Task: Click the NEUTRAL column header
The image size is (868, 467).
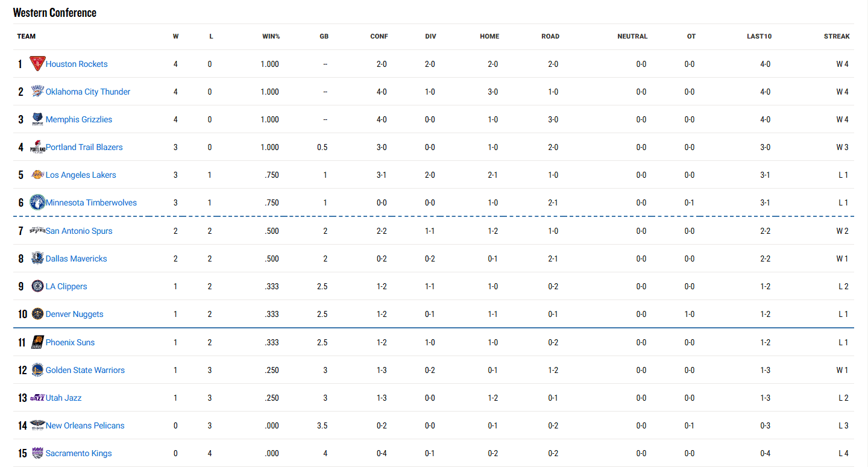Action: coord(632,36)
